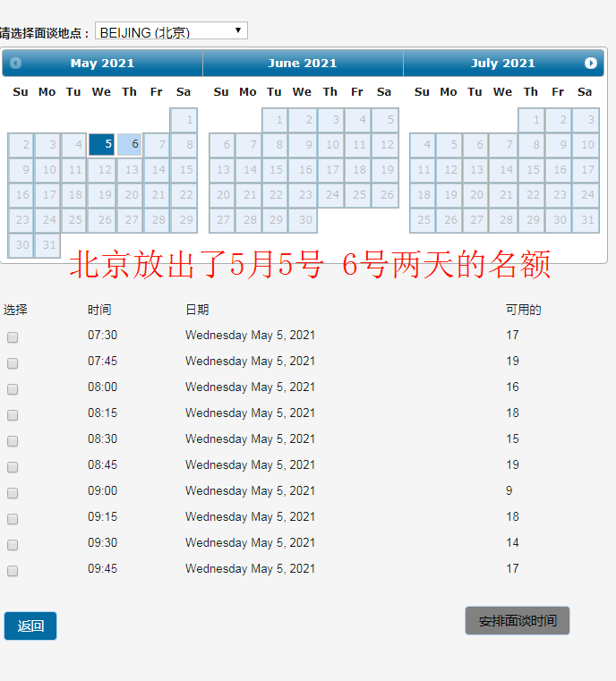This screenshot has height=681, width=616.
Task: Choose the 09:00 slot checkbox
Action: [x=13, y=493]
